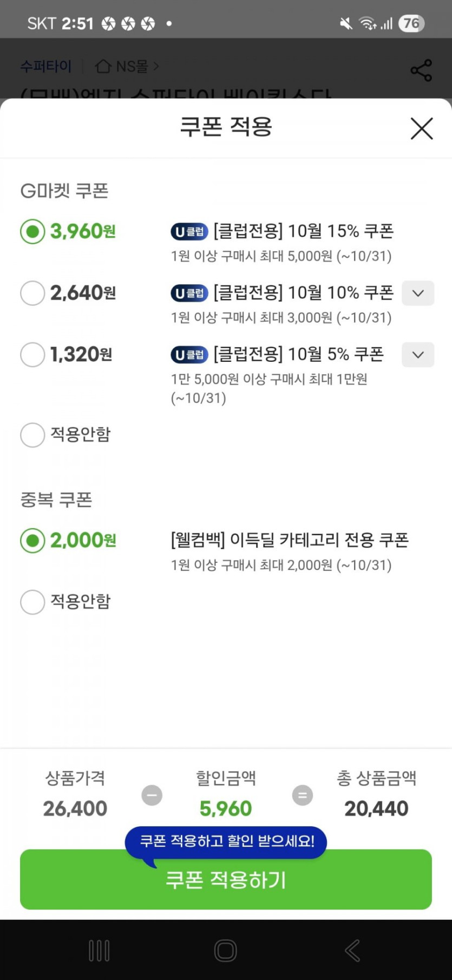Viewport: 452px width, 980px height.
Task: Select the 2,000원 웰컴백 중복 coupon radio
Action: (x=32, y=541)
